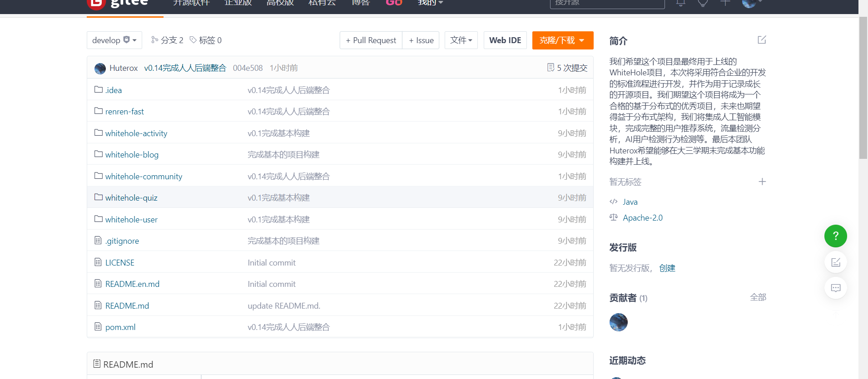Click commit message in renren-fast row

point(288,111)
